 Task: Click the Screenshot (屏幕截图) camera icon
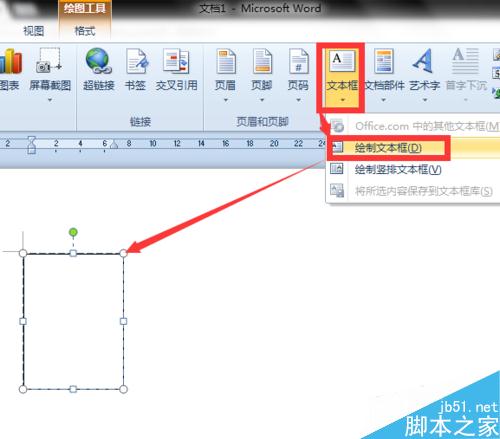[x=49, y=61]
